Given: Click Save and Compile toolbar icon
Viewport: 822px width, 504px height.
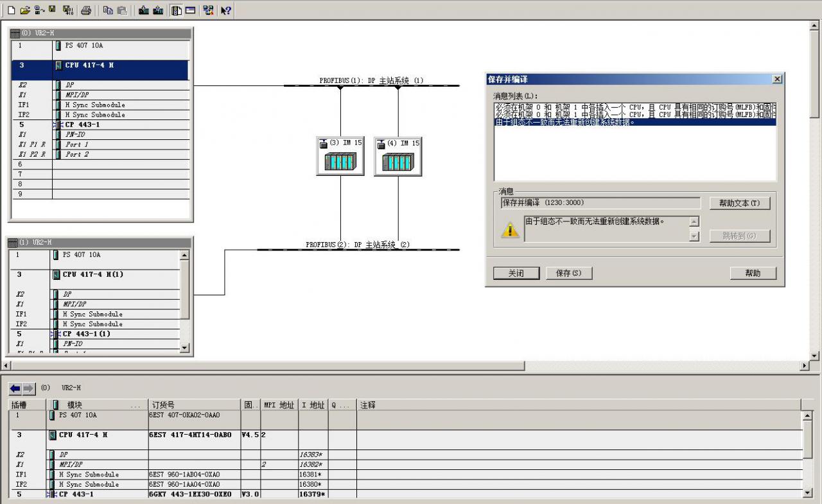Looking at the screenshot, I should (x=67, y=10).
